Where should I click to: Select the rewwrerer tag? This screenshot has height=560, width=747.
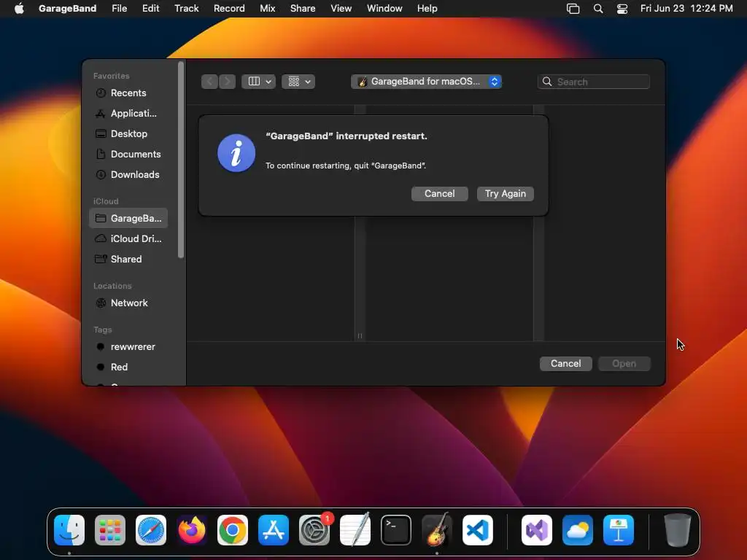(128, 346)
